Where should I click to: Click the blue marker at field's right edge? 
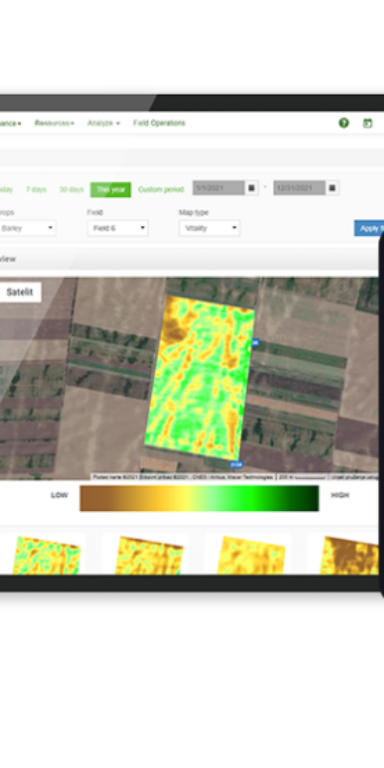point(255,343)
